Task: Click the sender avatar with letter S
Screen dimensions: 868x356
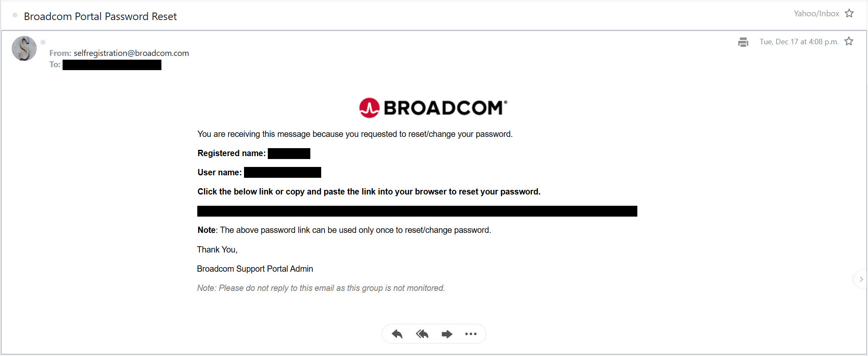Action: click(x=24, y=48)
